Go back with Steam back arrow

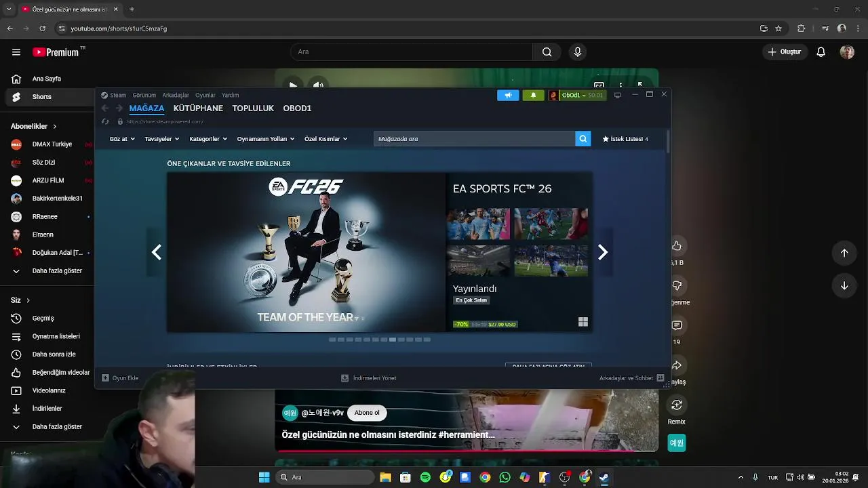pyautogui.click(x=105, y=108)
